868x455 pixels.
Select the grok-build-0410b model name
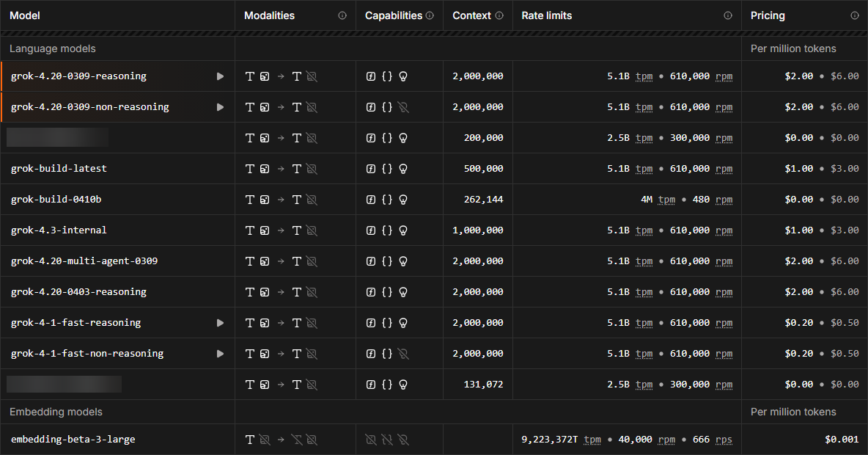[56, 200]
